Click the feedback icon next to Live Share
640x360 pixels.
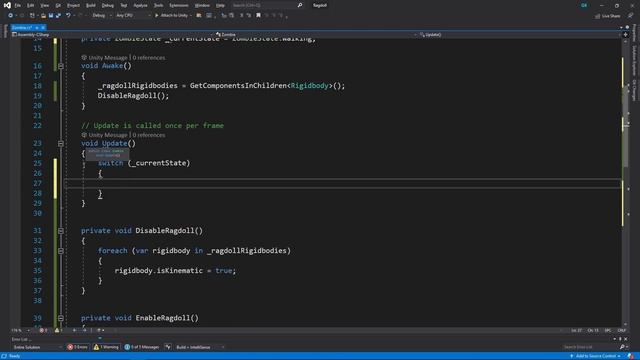coord(630,16)
